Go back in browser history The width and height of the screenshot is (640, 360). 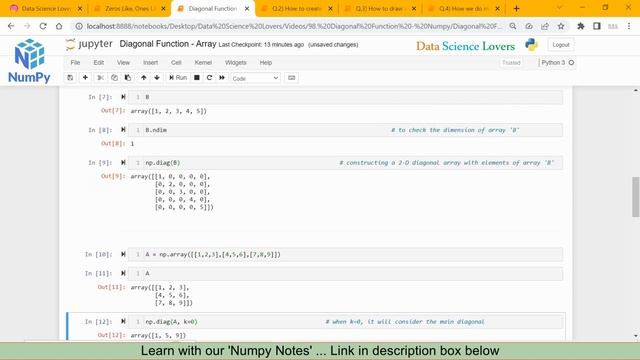[11, 26]
